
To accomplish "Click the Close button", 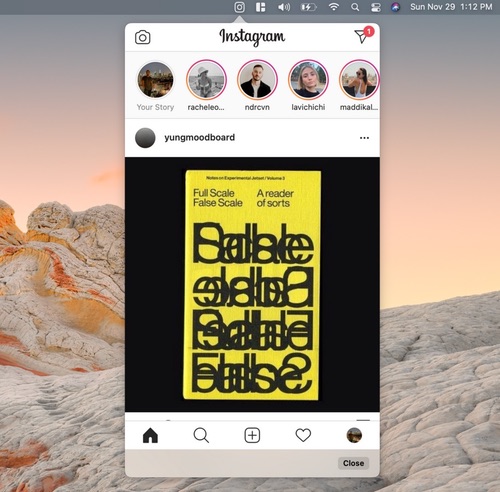I will 354,463.
